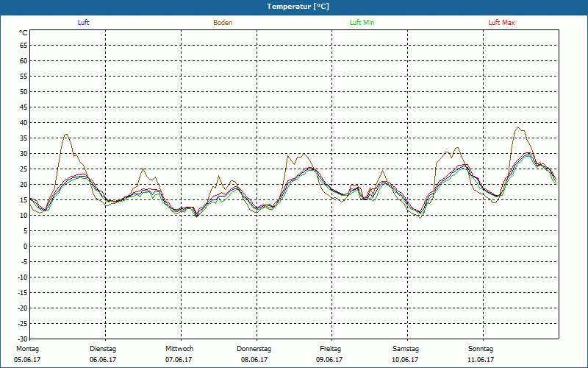This screenshot has height=368, width=588.
Task: Click the Freitag day label
Action: 330,349
